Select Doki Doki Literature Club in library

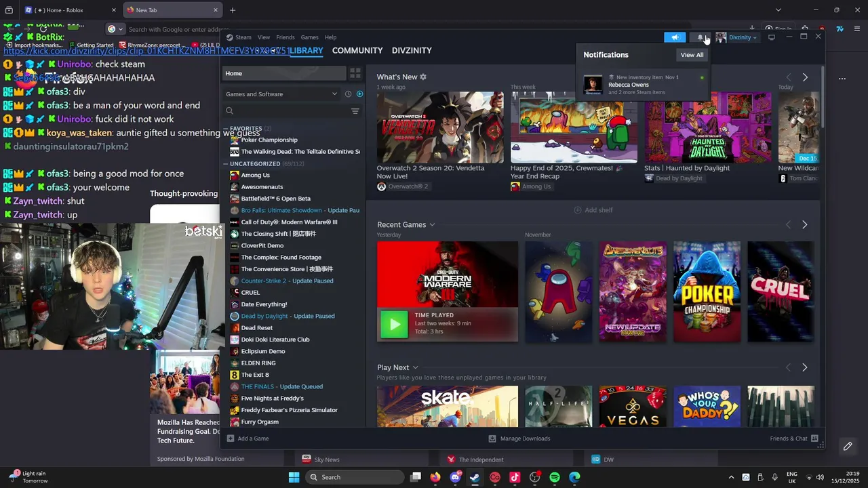275,340
